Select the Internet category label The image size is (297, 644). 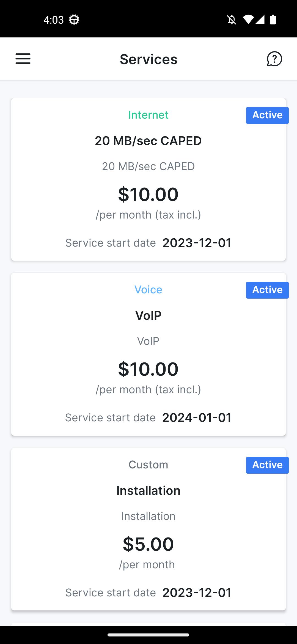pos(148,115)
